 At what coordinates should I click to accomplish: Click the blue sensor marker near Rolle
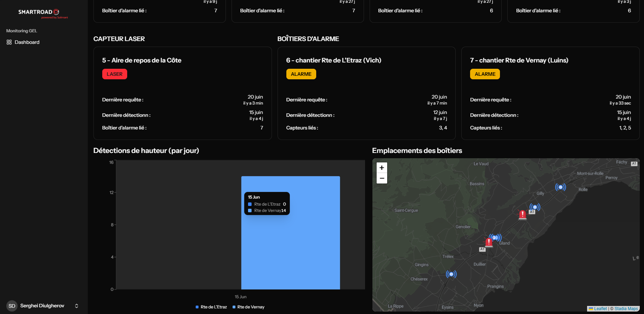(x=560, y=187)
